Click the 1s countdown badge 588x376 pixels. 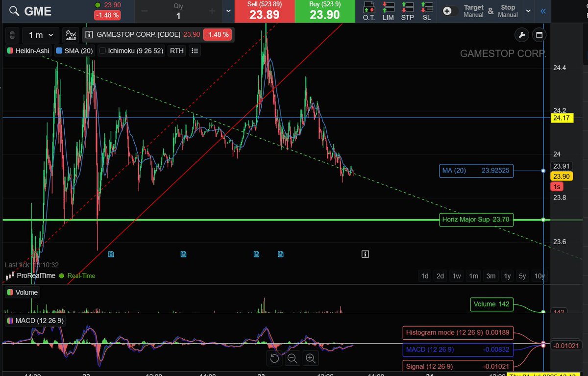pyautogui.click(x=556, y=187)
